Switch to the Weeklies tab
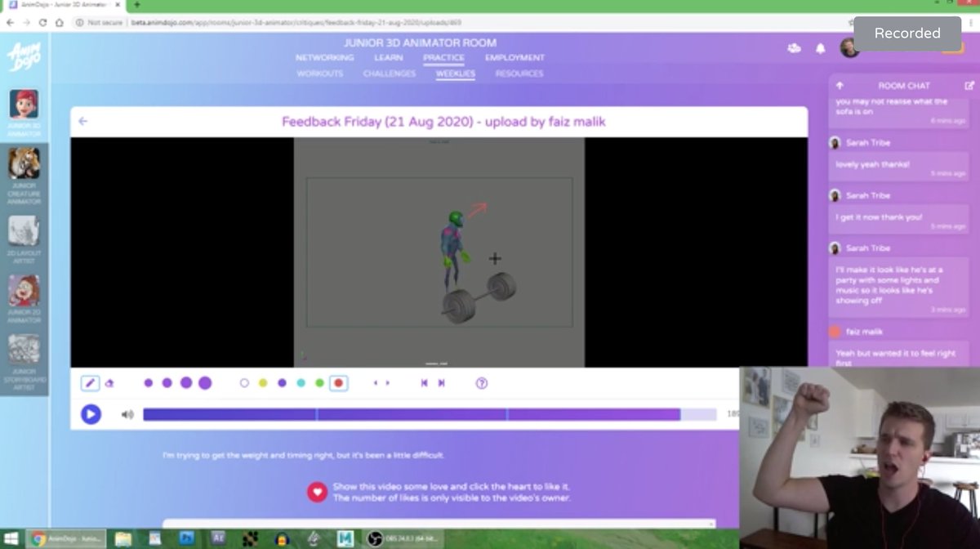Image resolution: width=980 pixels, height=549 pixels. tap(456, 74)
